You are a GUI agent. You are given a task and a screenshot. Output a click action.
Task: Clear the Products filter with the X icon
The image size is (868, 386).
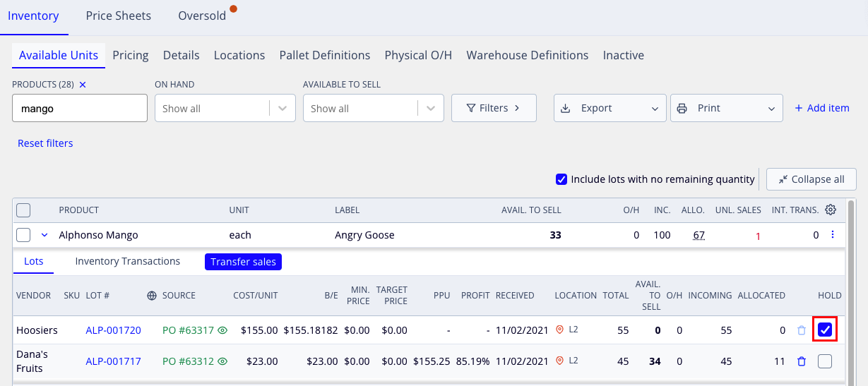[x=82, y=85]
